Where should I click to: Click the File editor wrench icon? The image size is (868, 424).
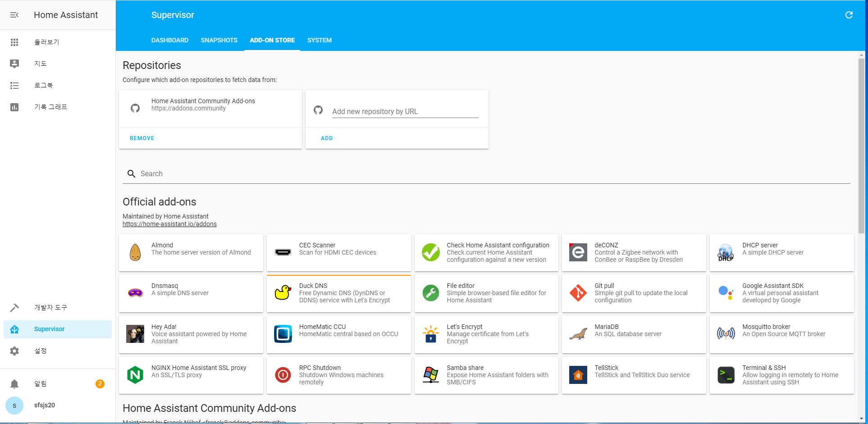tap(431, 293)
